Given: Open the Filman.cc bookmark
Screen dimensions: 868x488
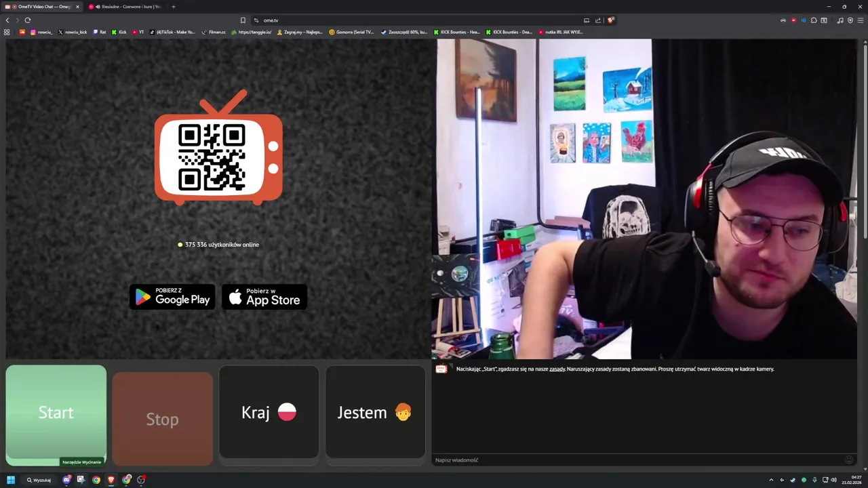Looking at the screenshot, I should pos(214,32).
